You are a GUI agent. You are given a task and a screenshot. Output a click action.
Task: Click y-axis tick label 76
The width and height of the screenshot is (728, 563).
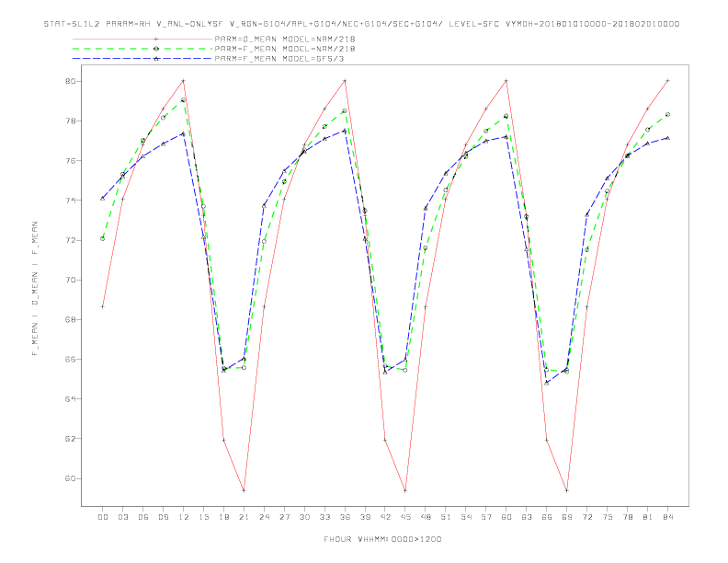coord(69,161)
